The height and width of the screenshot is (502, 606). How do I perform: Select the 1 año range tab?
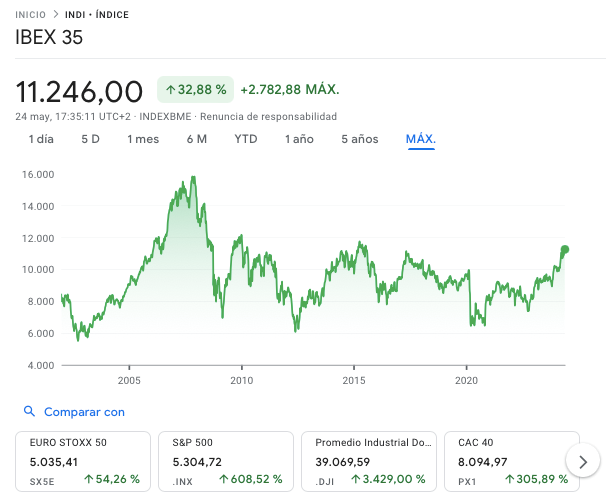click(x=299, y=139)
